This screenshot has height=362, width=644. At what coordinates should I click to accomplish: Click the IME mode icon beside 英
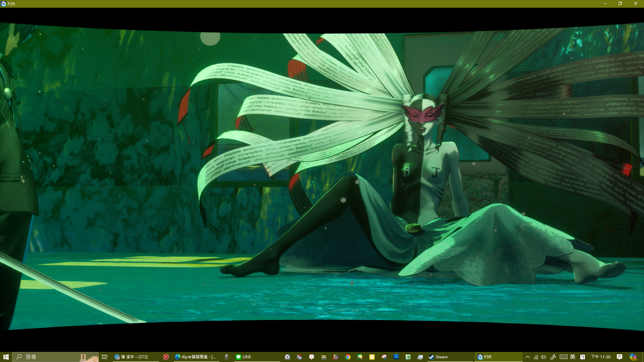pyautogui.click(x=583, y=357)
